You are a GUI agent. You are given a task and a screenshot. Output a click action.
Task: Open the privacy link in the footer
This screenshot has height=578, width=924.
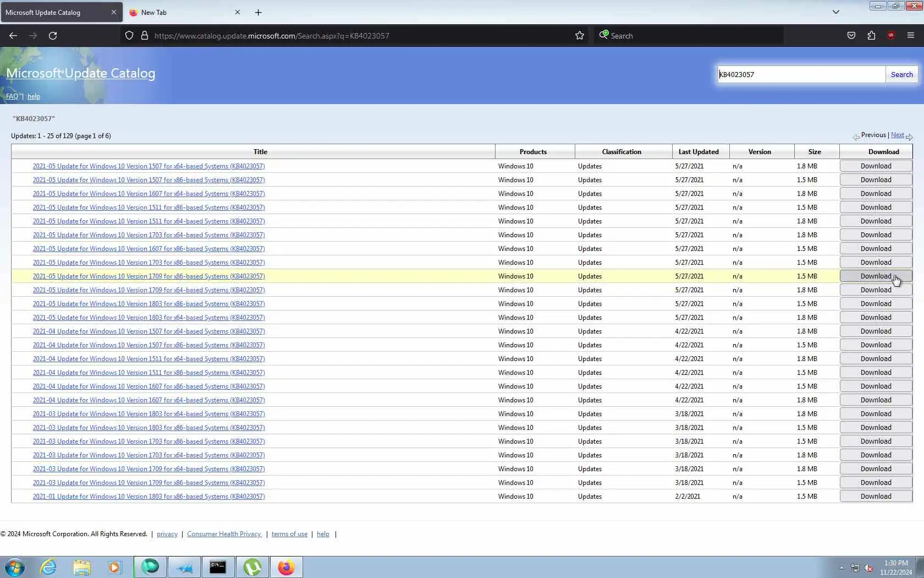[x=167, y=534]
